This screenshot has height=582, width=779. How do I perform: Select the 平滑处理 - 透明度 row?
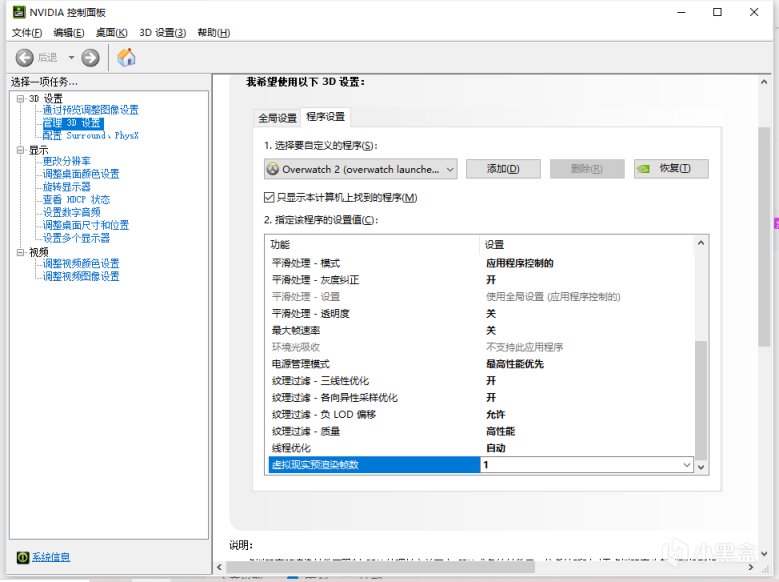click(x=480, y=314)
